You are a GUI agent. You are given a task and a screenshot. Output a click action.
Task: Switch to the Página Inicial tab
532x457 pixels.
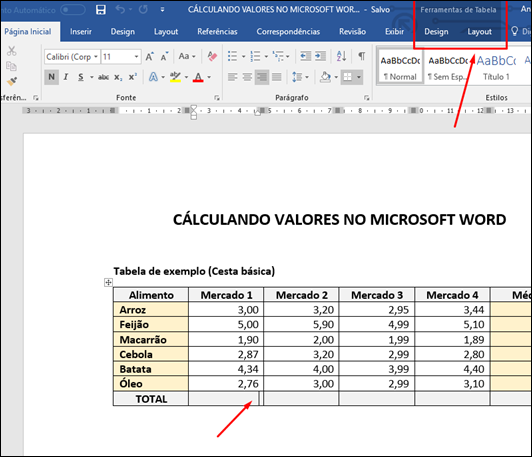[x=28, y=32]
